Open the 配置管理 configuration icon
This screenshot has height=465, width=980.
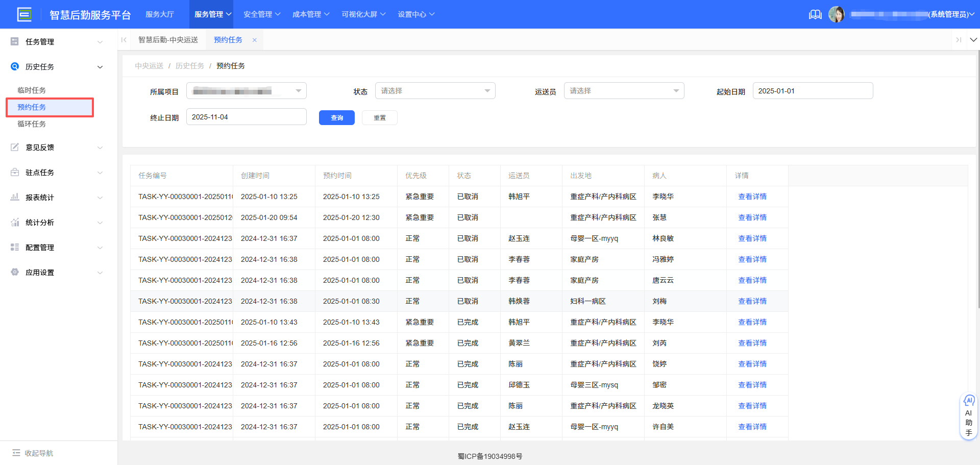[14, 247]
